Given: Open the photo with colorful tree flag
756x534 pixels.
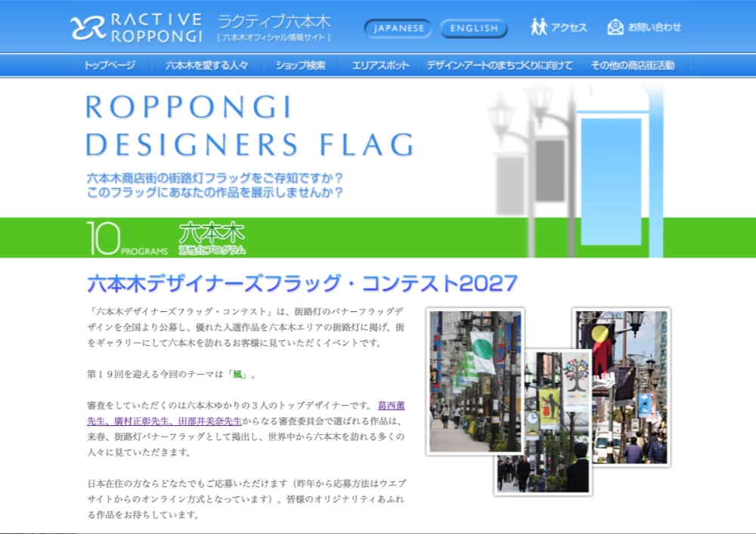Looking at the screenshot, I should (543, 421).
